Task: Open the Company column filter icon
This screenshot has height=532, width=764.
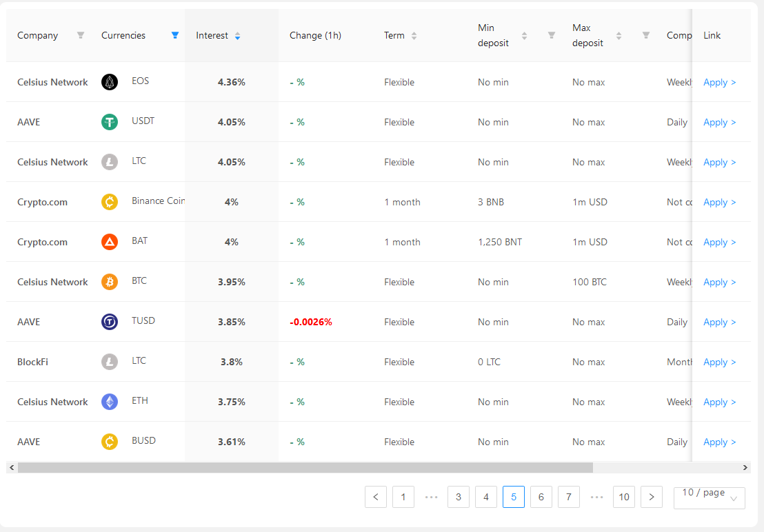Action: [81, 35]
